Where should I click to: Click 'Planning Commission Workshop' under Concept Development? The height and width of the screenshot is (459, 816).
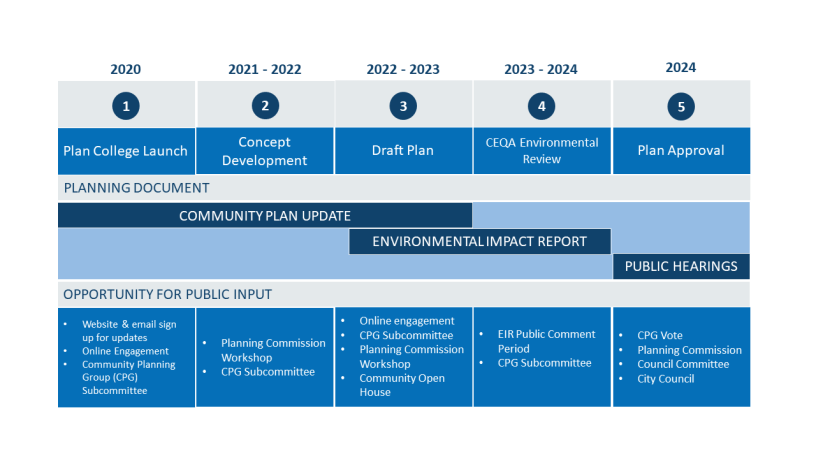[273, 350]
